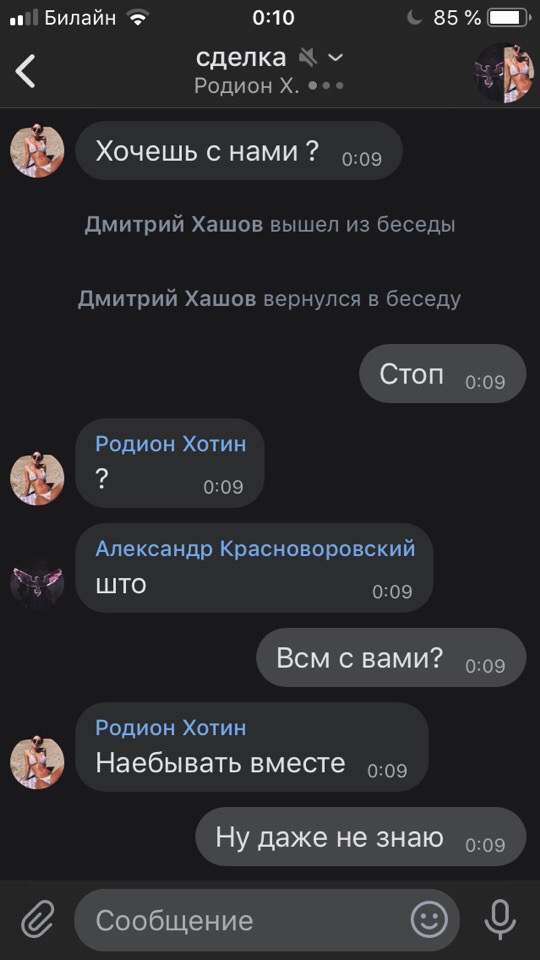Open the emoji smiley picker
Image resolution: width=540 pixels, height=960 pixels.
[x=429, y=920]
